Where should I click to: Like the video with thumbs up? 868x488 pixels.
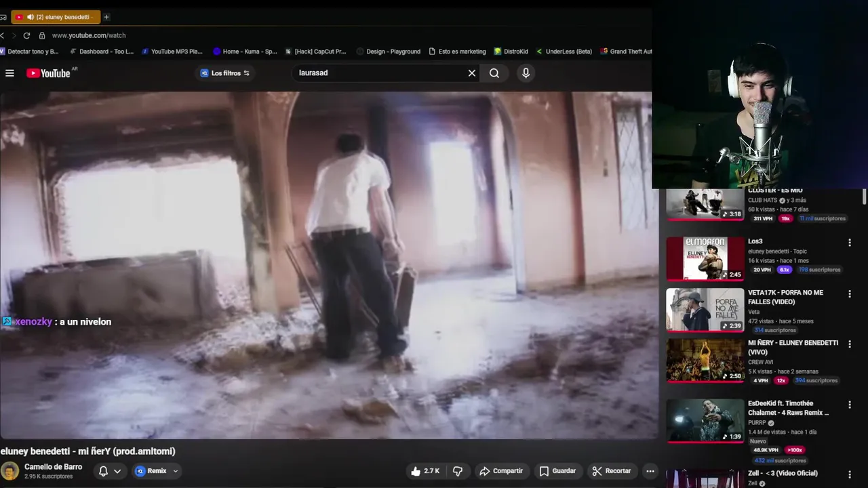[x=425, y=471]
